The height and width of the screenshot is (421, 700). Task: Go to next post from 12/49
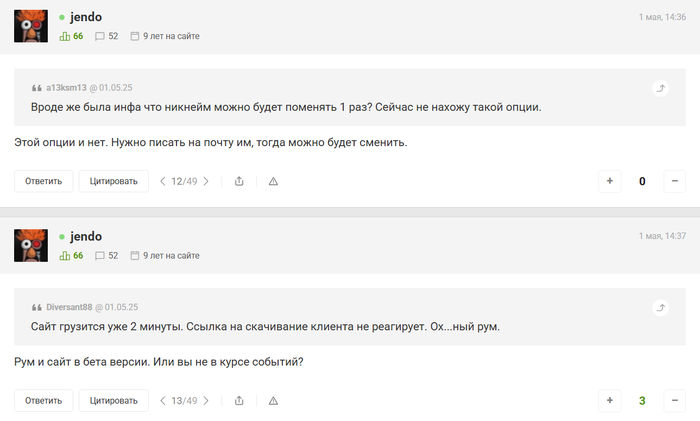(x=206, y=181)
